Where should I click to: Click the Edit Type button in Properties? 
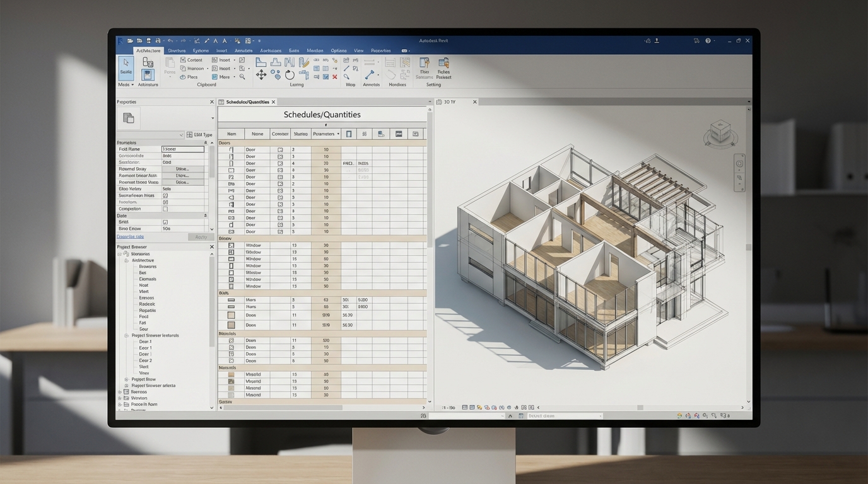click(x=200, y=135)
